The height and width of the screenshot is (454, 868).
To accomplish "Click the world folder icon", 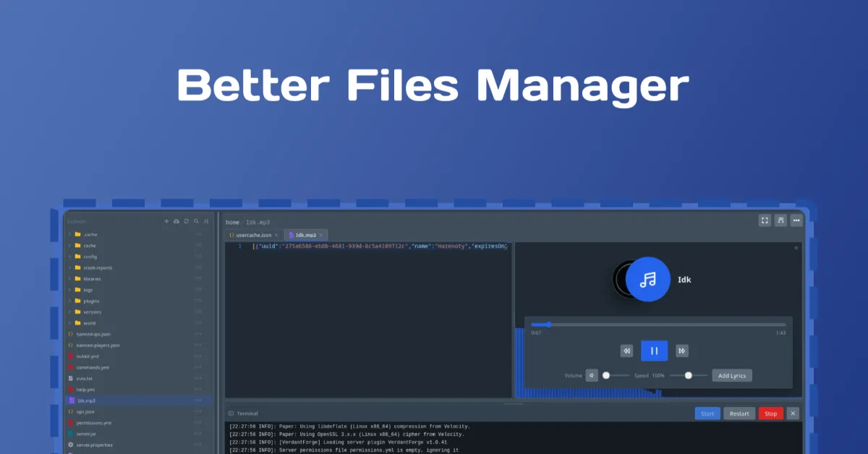I will pos(77,323).
